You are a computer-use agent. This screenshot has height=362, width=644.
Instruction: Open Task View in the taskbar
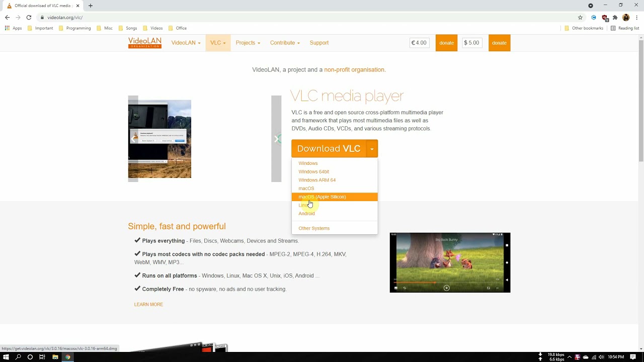tap(42, 357)
